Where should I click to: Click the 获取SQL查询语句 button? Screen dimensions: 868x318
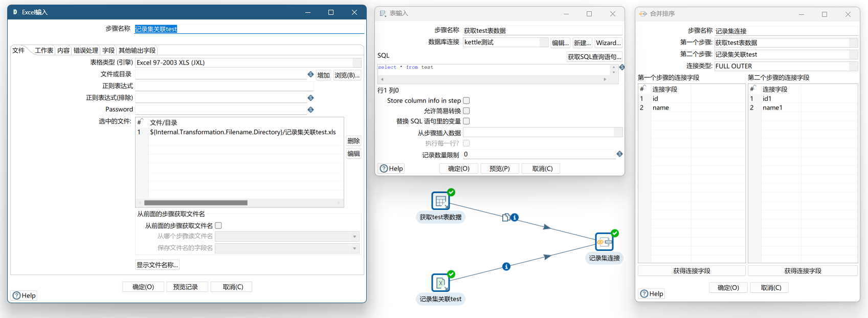[x=594, y=57]
